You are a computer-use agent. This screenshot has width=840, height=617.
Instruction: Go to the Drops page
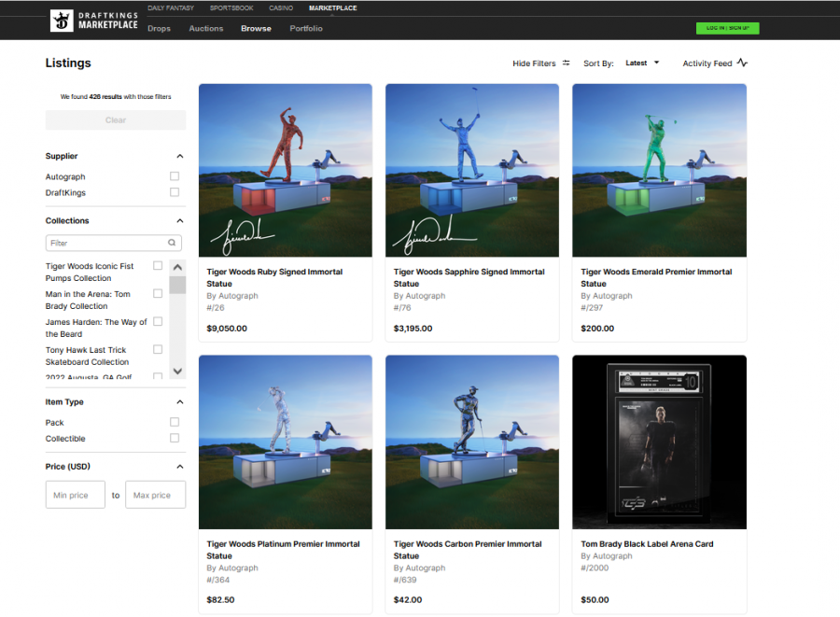(159, 28)
